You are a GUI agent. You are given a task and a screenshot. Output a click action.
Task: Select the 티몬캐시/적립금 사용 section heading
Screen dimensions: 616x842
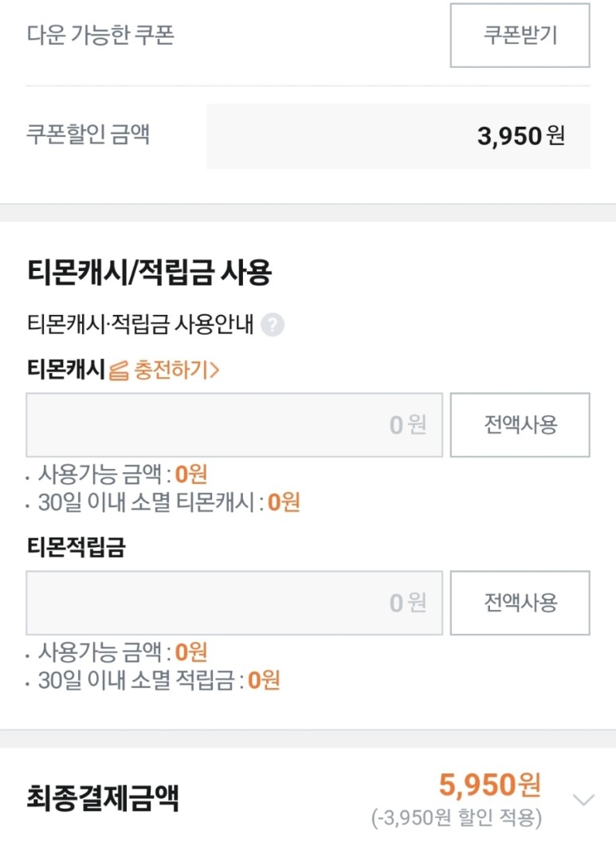[x=150, y=273]
